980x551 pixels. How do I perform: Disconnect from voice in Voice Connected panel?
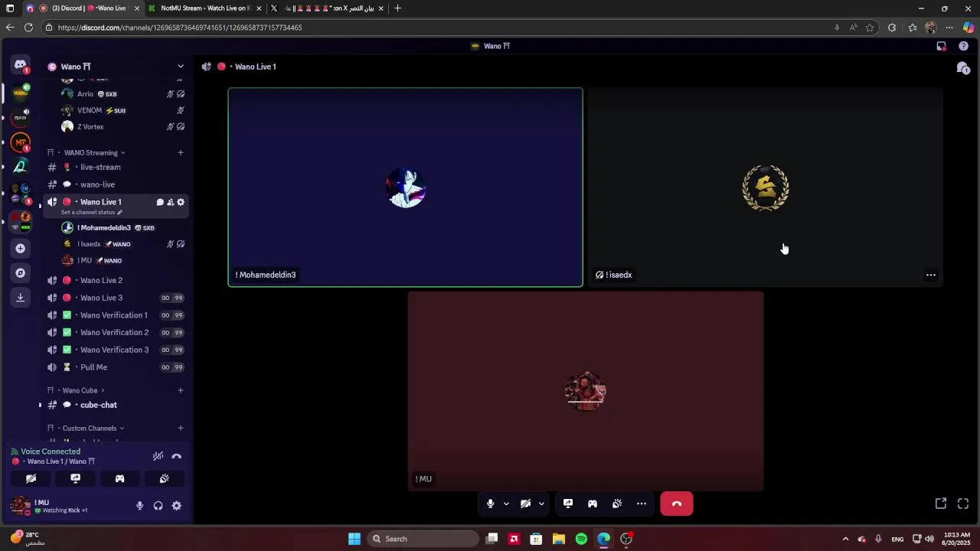(x=177, y=456)
